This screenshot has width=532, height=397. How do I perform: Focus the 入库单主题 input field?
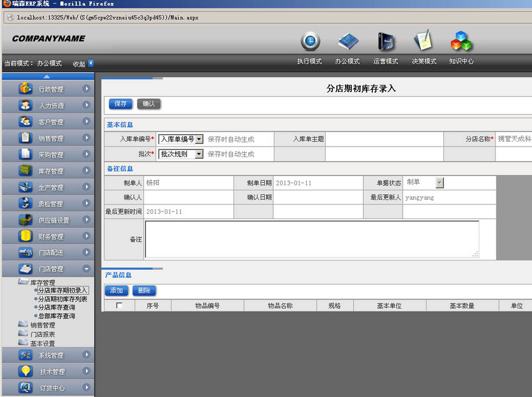[384, 139]
